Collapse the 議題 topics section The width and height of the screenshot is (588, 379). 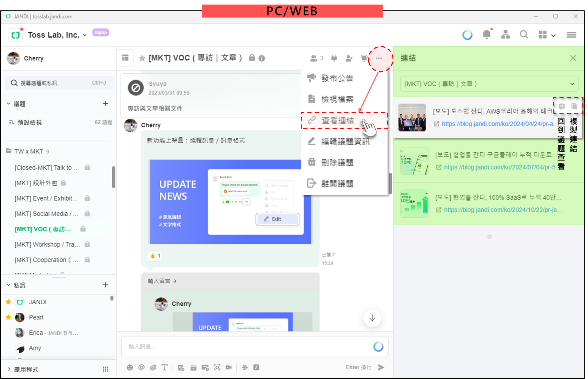point(9,104)
